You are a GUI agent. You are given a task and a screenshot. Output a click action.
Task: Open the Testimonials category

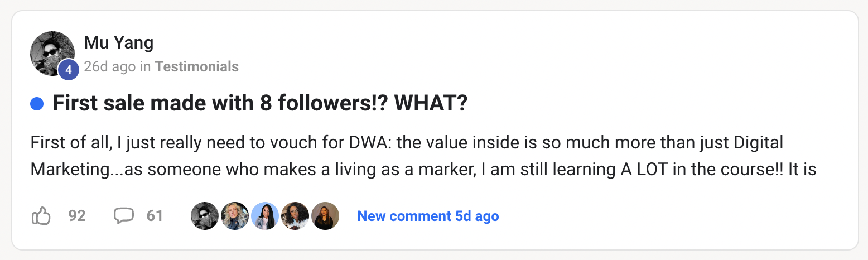click(x=196, y=67)
